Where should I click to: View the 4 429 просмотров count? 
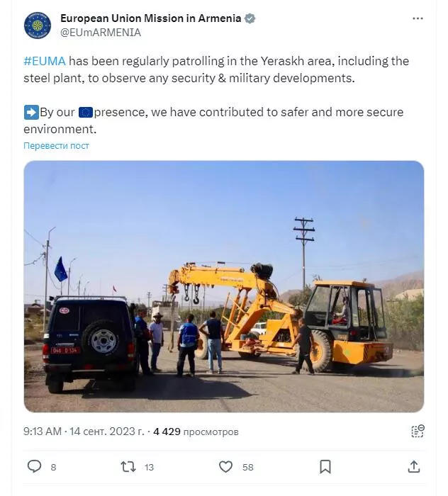(196, 432)
